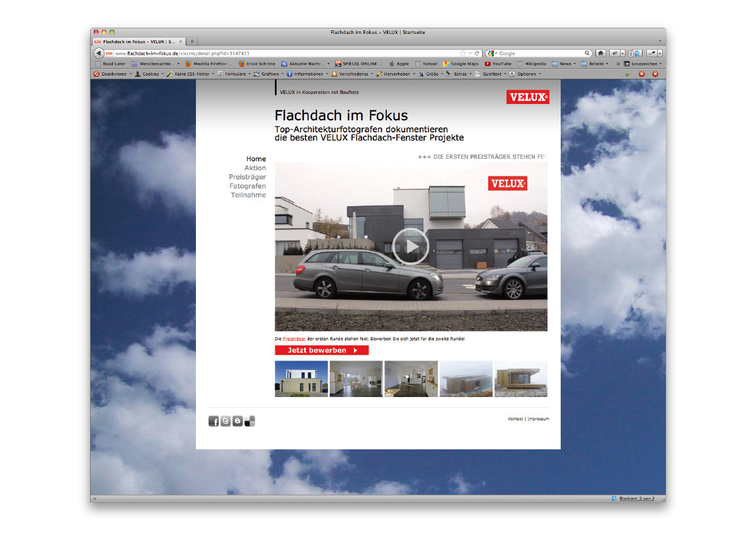The width and height of the screenshot is (756, 542).
Task: Click the toolbar button with the badge 2
Action: (x=634, y=54)
